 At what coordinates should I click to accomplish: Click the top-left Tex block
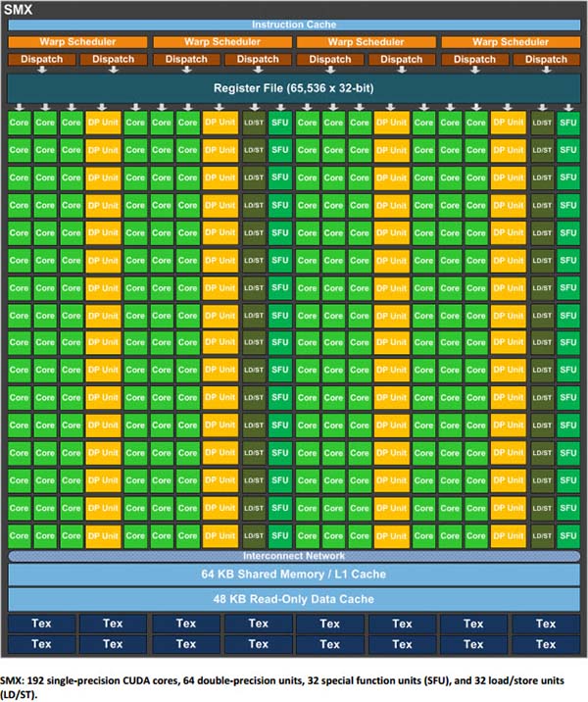point(42,624)
